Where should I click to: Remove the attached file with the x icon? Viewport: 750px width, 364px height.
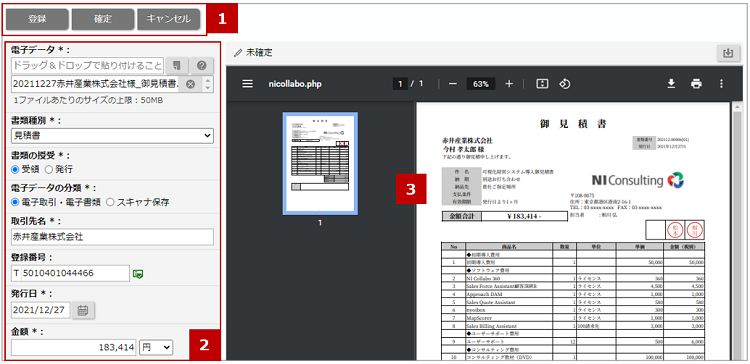point(190,85)
